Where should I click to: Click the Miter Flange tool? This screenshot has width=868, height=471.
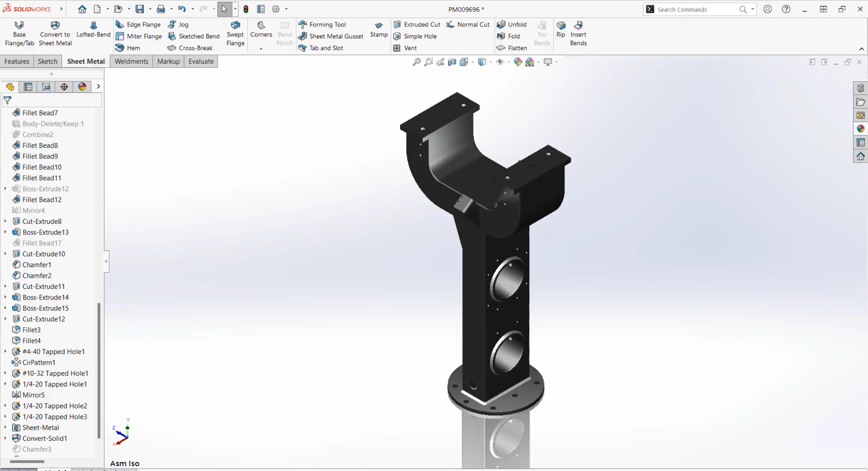(x=139, y=36)
